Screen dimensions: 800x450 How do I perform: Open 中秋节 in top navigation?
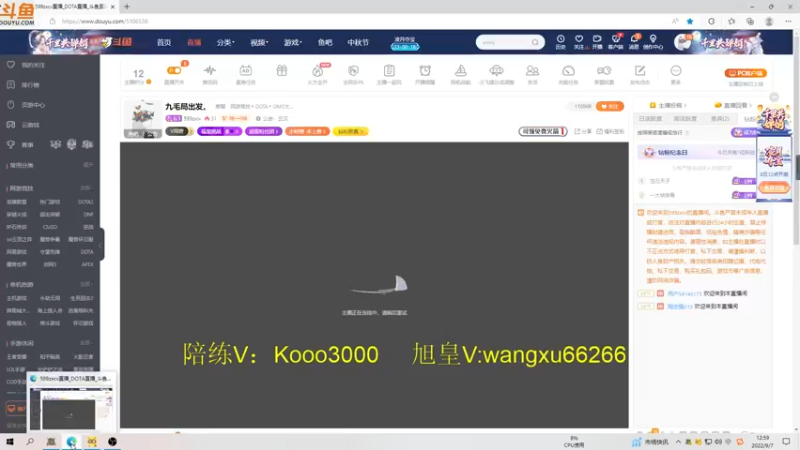[x=358, y=42]
